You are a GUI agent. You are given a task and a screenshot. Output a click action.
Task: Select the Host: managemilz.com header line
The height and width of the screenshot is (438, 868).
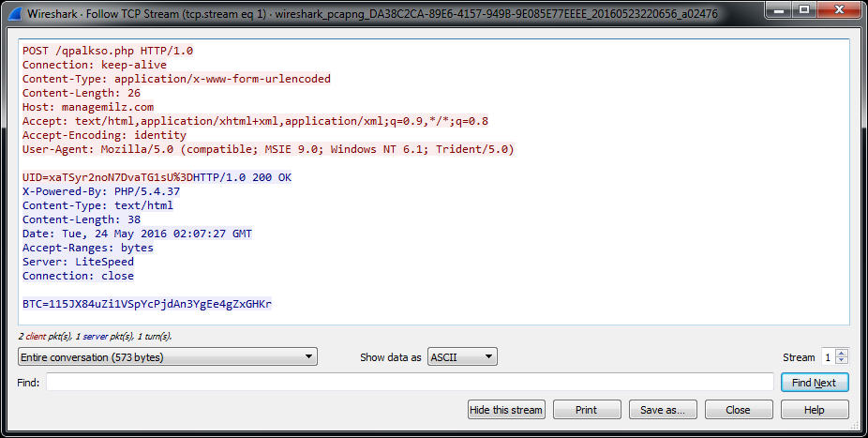(88, 107)
